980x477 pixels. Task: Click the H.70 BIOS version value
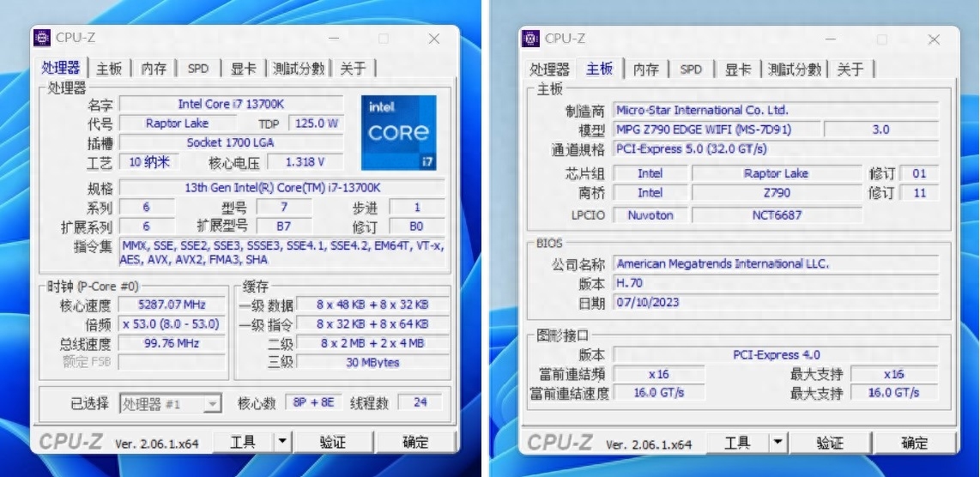776,283
